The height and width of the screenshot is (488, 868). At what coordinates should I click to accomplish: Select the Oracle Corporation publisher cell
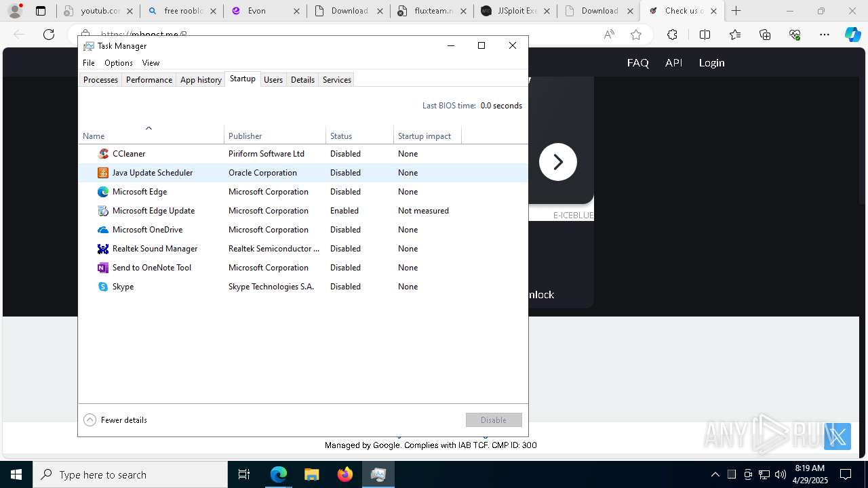262,173
